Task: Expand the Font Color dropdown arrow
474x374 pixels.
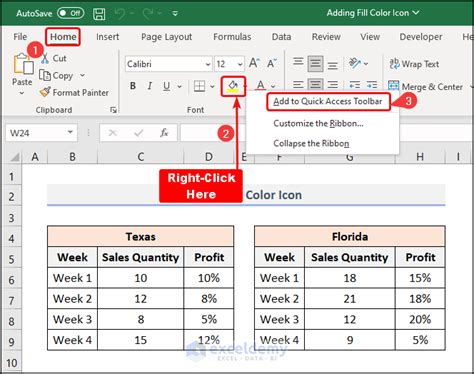Action: click(x=273, y=87)
